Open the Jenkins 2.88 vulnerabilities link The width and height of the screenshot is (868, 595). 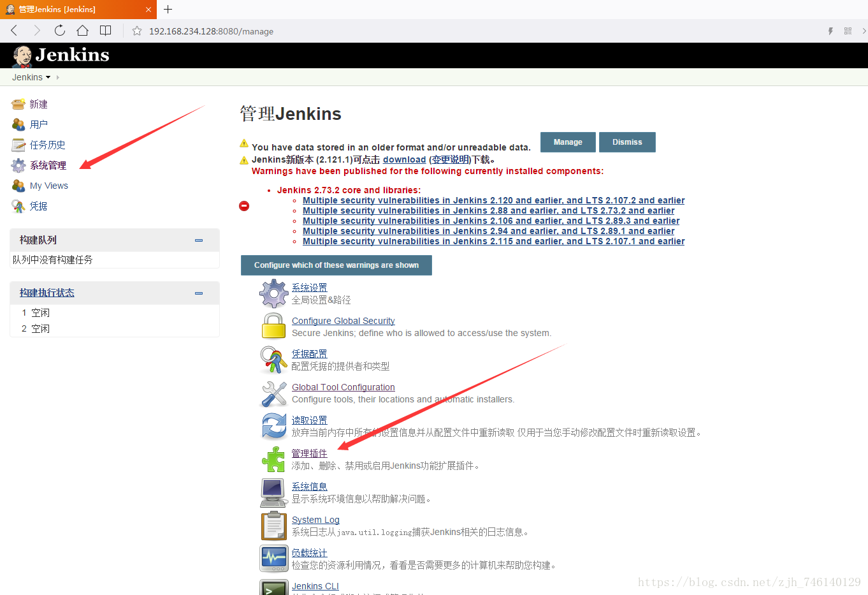[x=488, y=210]
